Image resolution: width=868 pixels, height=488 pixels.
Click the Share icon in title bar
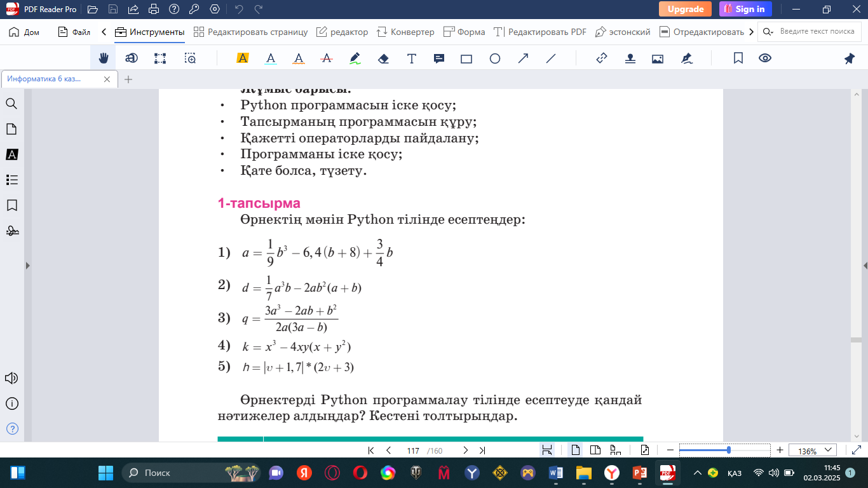pos(133,10)
